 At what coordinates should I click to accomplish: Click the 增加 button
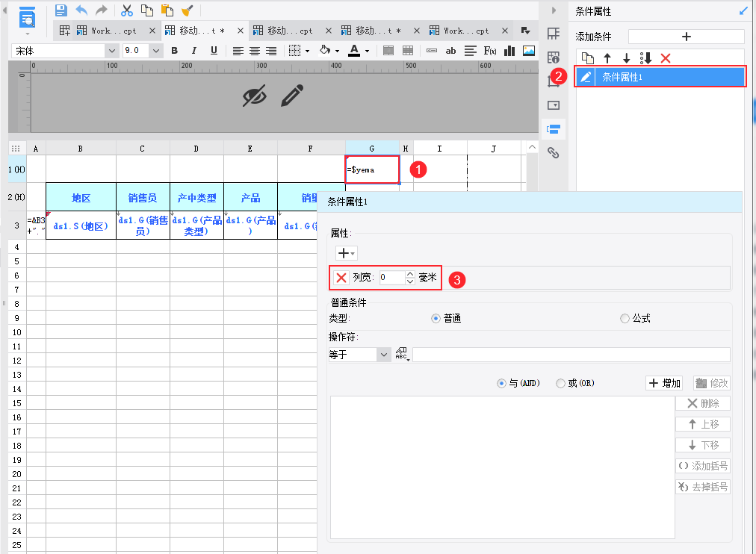point(664,383)
